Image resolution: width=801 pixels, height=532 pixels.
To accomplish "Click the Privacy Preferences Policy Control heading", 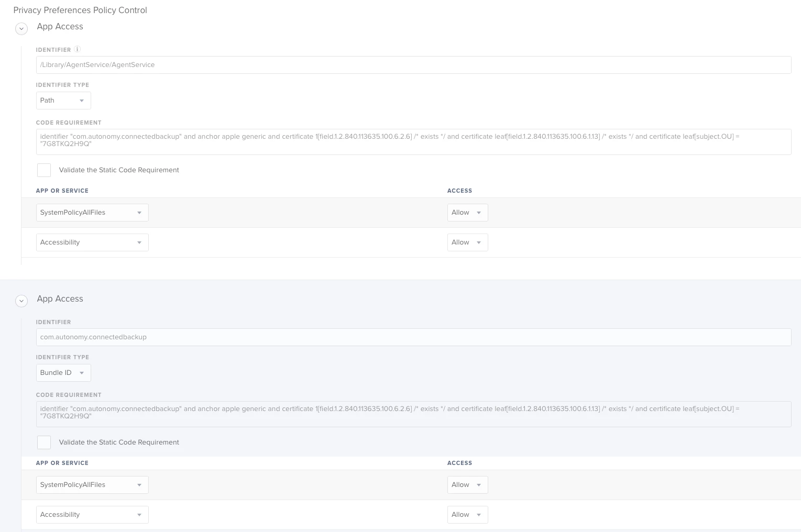I will [x=80, y=10].
